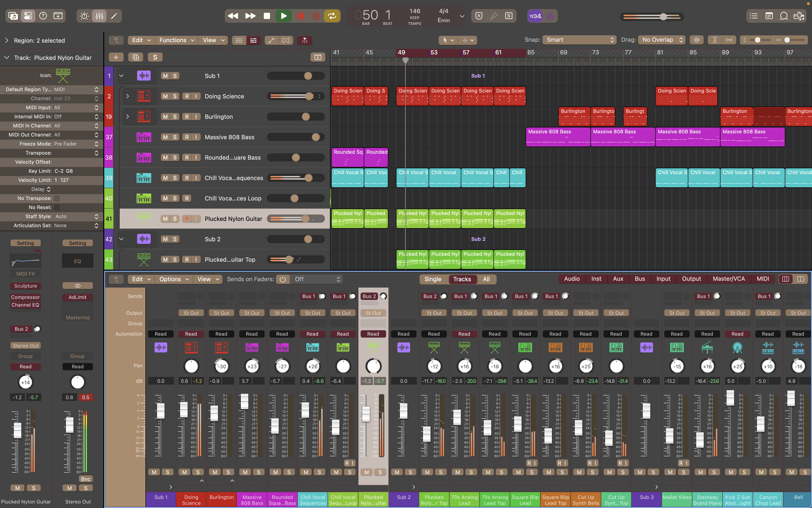This screenshot has width=812, height=508.
Task: Show the Automation view icon
Action: 271,40
